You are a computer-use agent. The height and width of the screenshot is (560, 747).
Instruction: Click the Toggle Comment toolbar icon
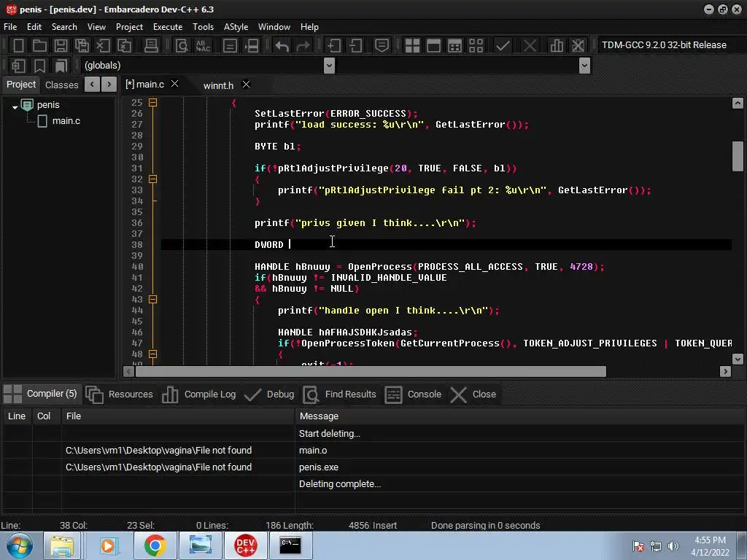tap(382, 46)
